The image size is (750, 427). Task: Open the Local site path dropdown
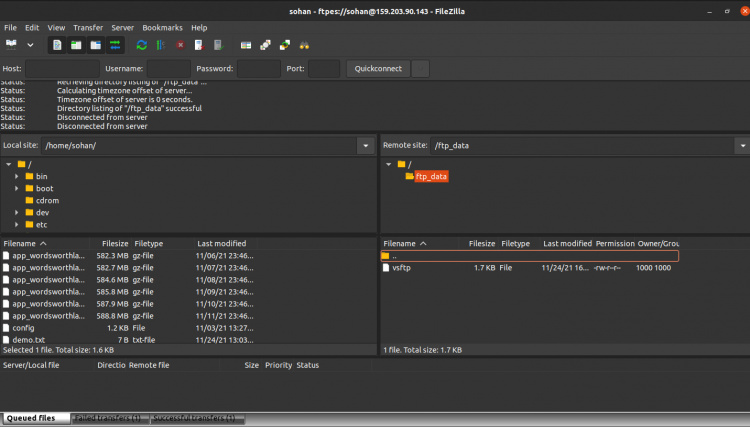coord(365,146)
